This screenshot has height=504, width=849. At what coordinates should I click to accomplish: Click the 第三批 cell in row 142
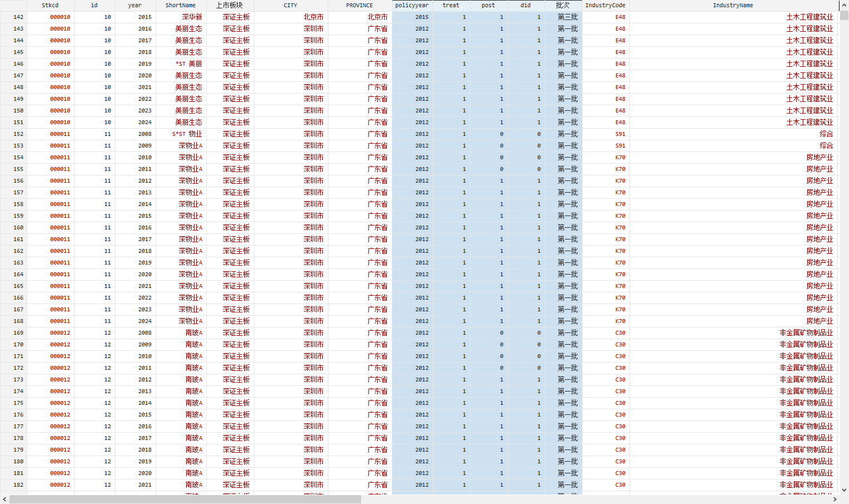[x=567, y=17]
